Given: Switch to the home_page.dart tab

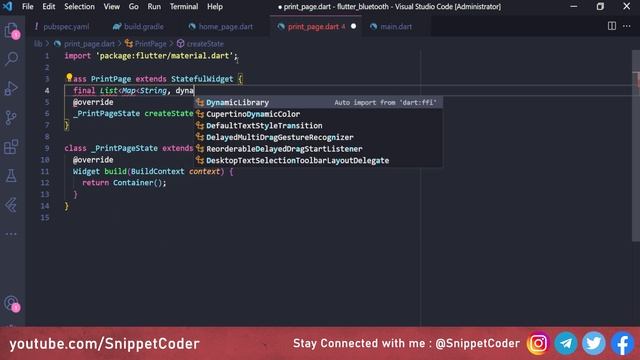Looking at the screenshot, I should tap(221, 27).
